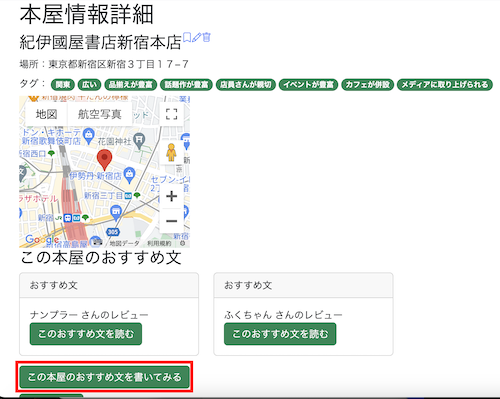Zoom in the map with plus button

(171, 196)
